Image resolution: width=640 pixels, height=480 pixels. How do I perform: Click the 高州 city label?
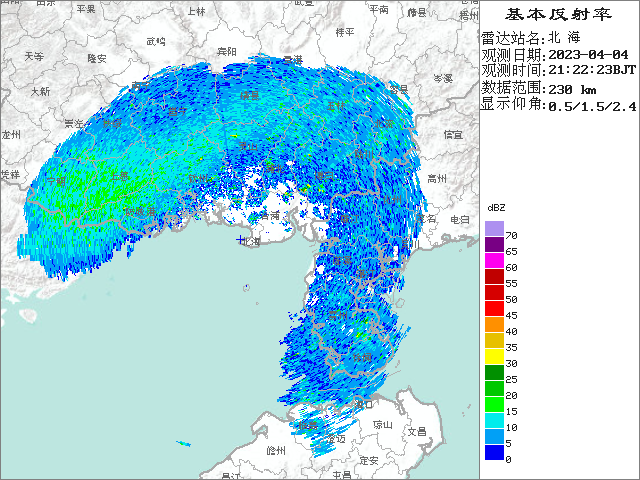pyautogui.click(x=437, y=178)
